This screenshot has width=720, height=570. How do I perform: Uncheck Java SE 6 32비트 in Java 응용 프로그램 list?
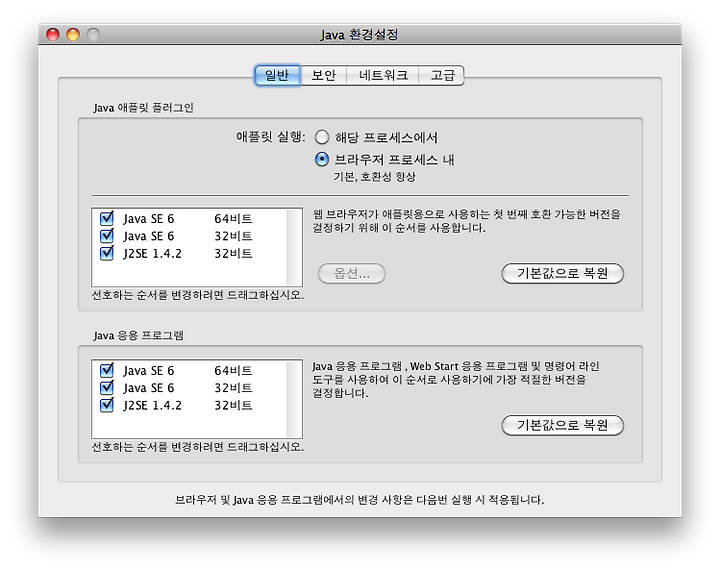pyautogui.click(x=107, y=388)
